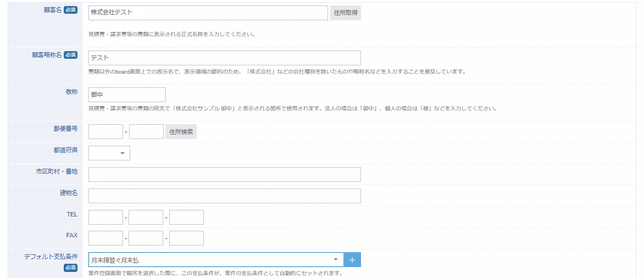Click the 住所検索 button

(x=181, y=132)
